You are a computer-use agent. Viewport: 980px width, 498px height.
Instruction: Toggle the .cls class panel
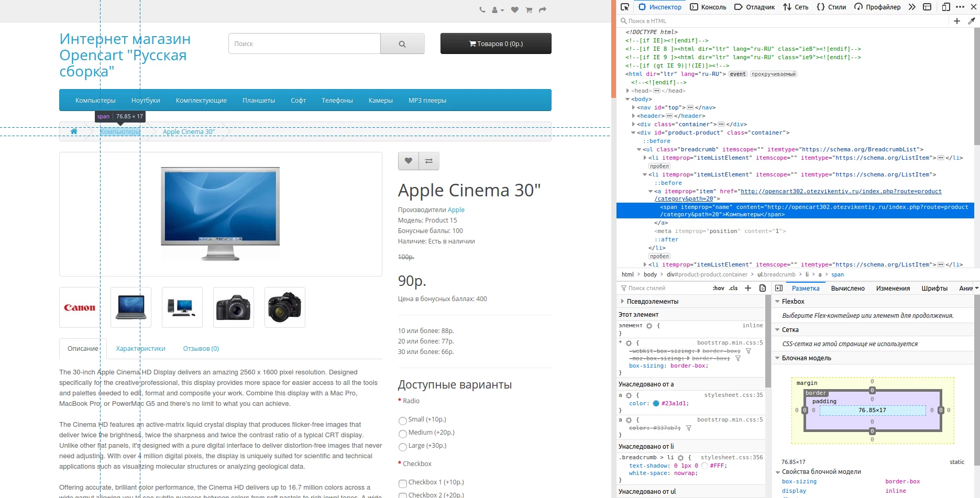pos(733,288)
